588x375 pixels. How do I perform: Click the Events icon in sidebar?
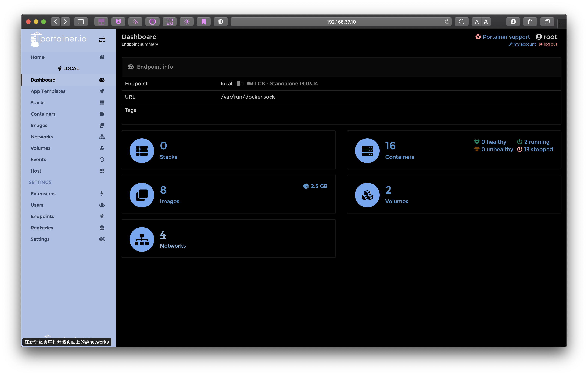(102, 159)
